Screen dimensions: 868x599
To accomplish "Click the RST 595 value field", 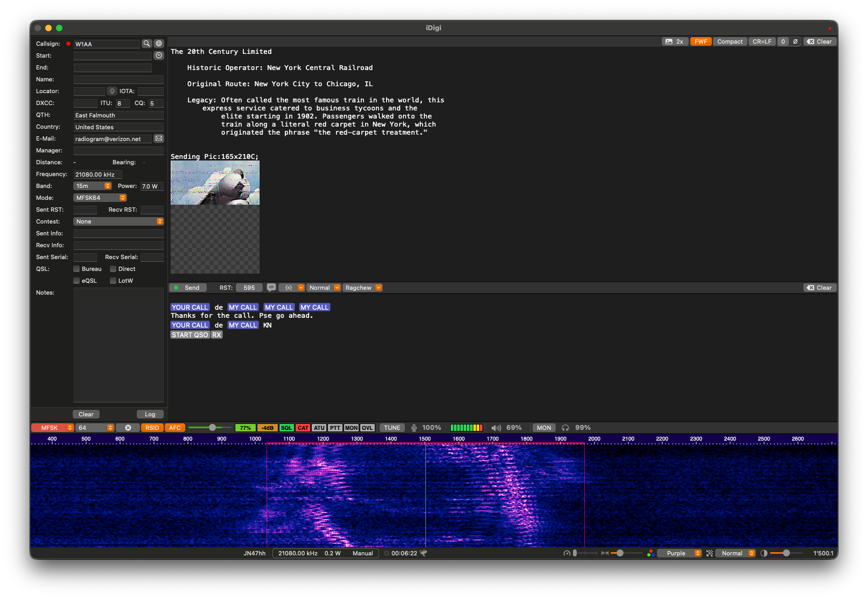I will click(x=249, y=288).
